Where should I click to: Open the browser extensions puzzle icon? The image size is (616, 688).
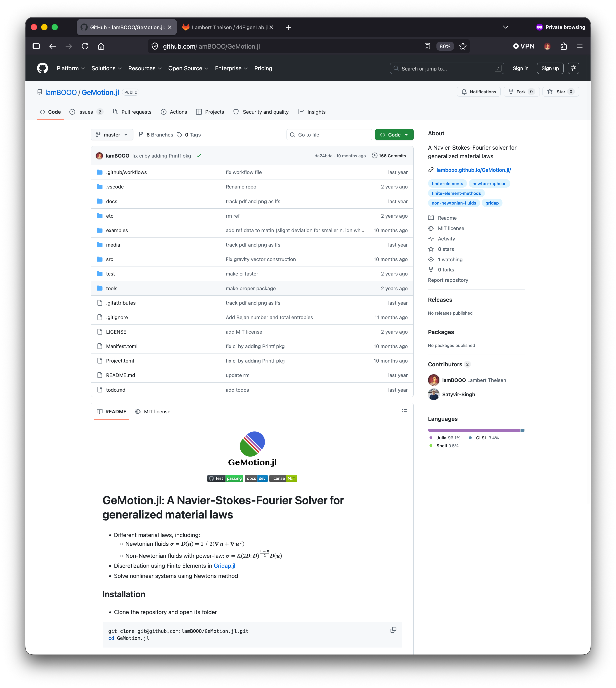click(x=564, y=46)
